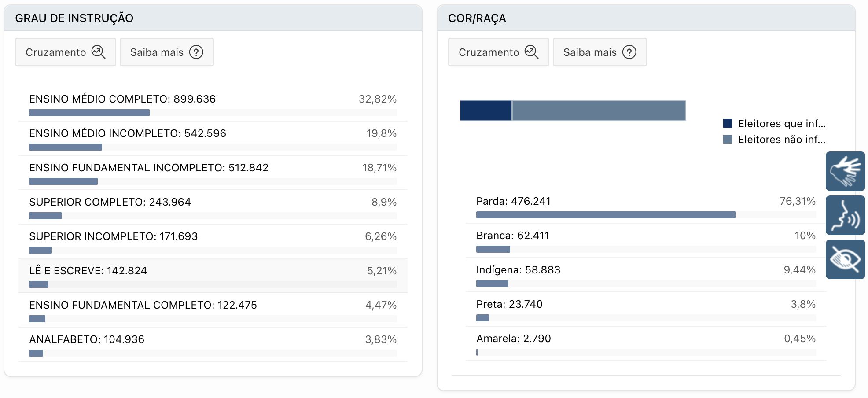Click the 'Amarela: 2.790' row
Screen dimensions: 868x398
click(x=513, y=339)
